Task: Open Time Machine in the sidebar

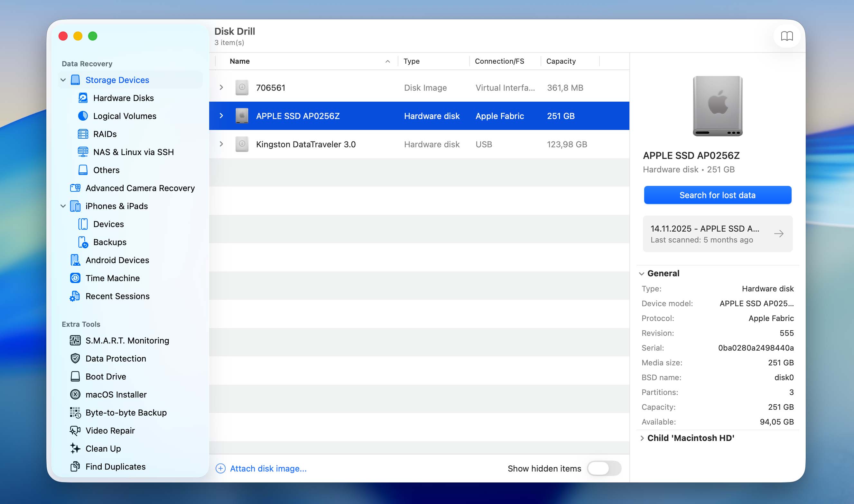Action: [112, 278]
